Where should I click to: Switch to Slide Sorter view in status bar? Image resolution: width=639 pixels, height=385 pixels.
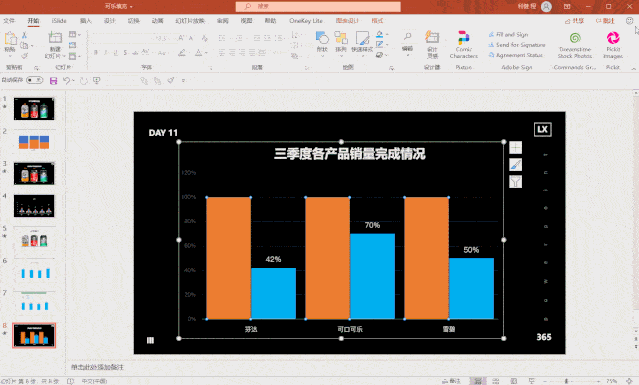[496, 381]
